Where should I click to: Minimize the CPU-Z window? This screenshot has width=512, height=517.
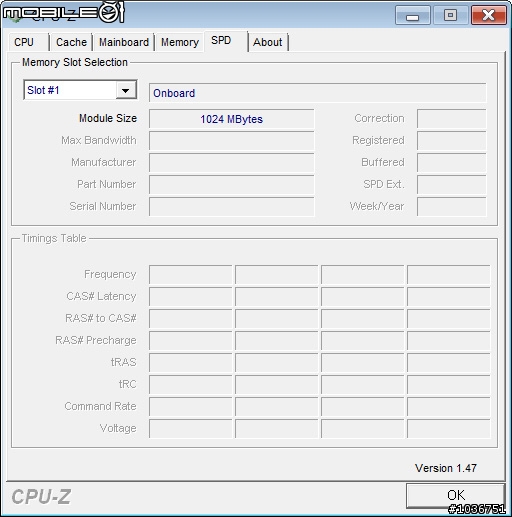coord(412,15)
